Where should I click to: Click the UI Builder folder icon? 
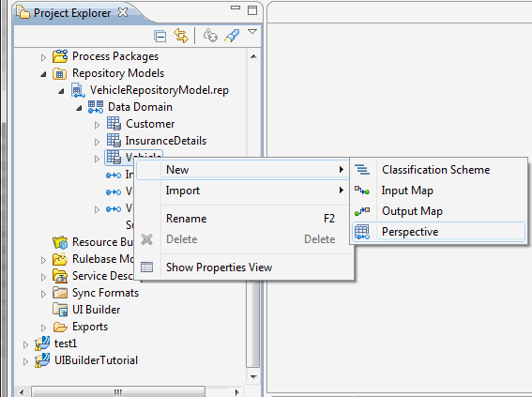point(60,310)
